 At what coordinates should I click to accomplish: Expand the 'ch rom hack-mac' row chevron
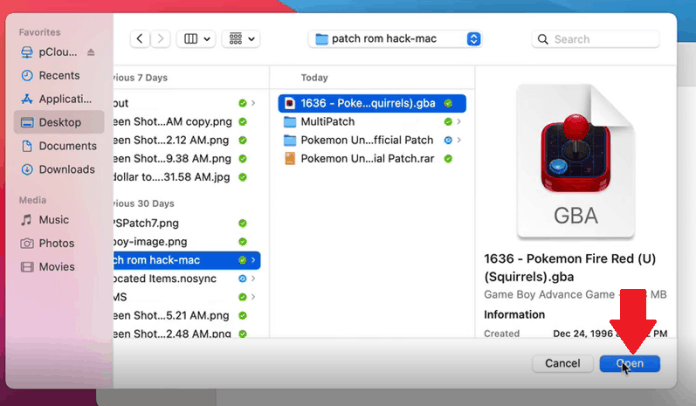(x=253, y=260)
